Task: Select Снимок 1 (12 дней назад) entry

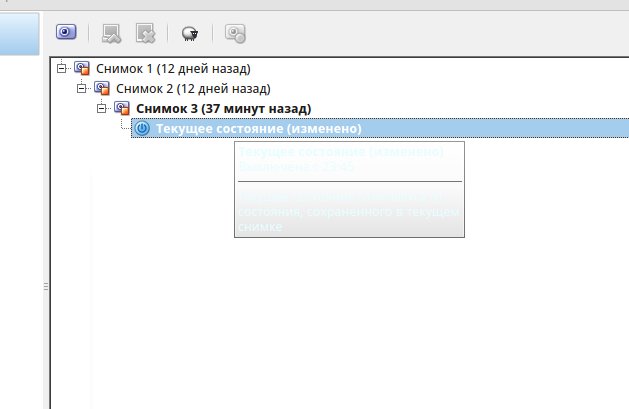Action: (x=173, y=69)
